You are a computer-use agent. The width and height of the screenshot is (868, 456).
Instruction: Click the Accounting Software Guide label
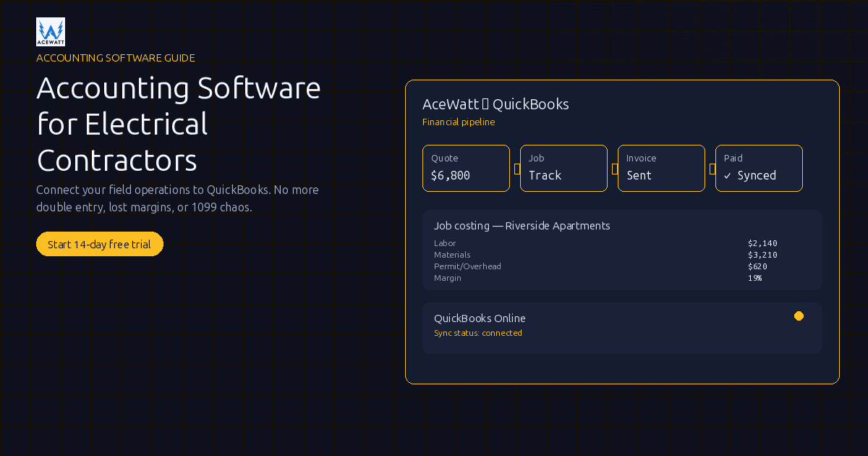116,58
